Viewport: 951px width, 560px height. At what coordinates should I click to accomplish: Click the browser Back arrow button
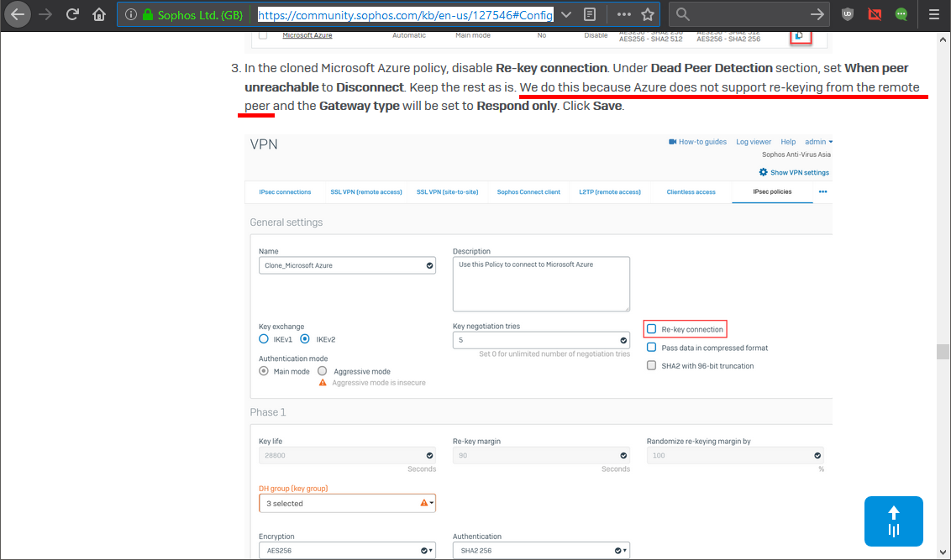[18, 14]
